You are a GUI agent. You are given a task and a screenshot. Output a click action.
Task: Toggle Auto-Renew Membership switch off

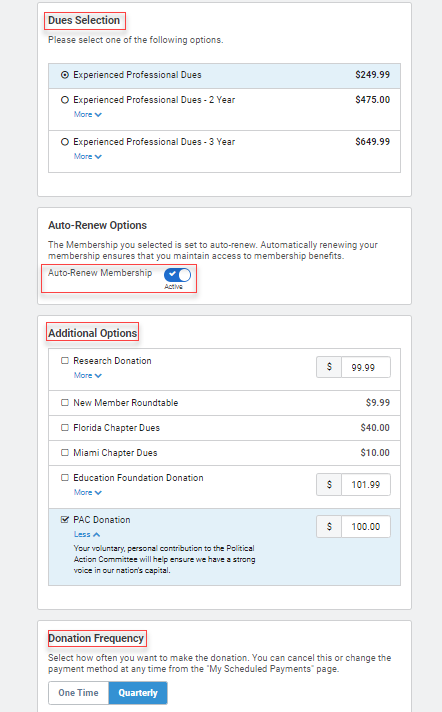(x=178, y=275)
